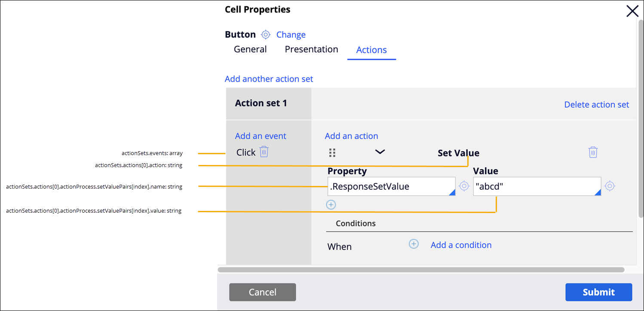Click the Submit button

pos(598,292)
